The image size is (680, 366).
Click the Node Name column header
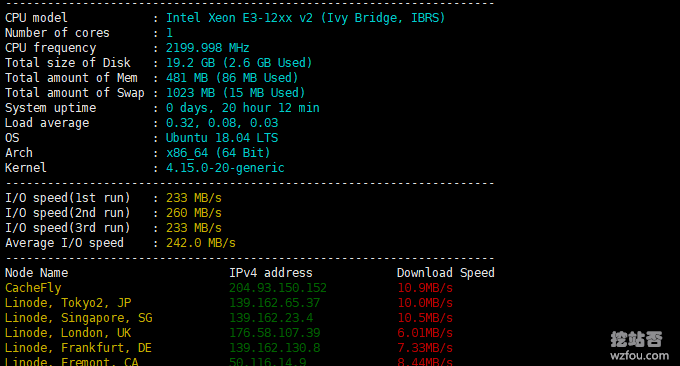coord(36,273)
